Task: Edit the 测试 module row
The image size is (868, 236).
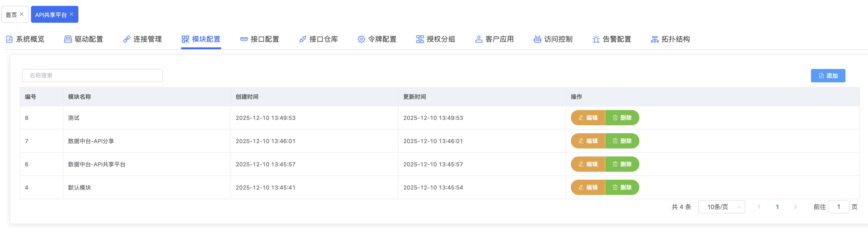Action: (588, 118)
